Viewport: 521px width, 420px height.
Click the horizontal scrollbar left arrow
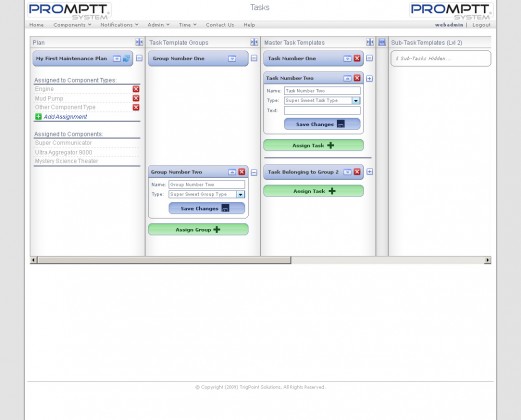click(x=33, y=260)
